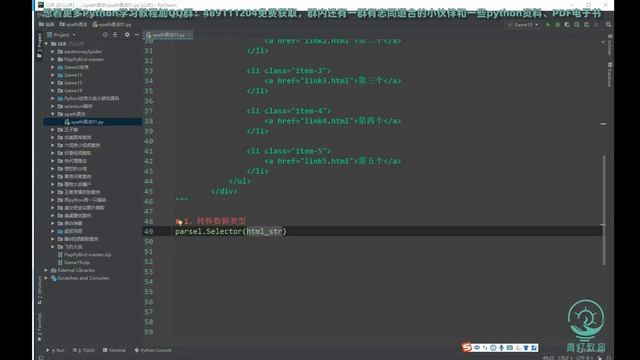Image resolution: width=640 pixels, height=360 pixels.
Task: Click the editor vertical scrollbar
Action: [604, 210]
